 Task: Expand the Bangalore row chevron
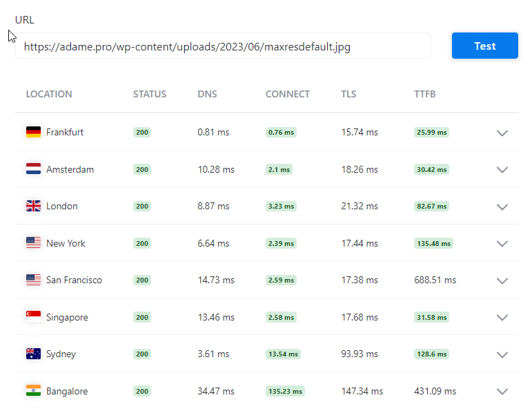tap(502, 392)
